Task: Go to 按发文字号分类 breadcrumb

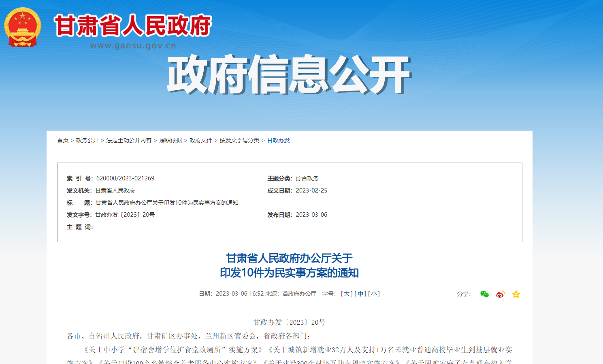Action: pyautogui.click(x=240, y=140)
